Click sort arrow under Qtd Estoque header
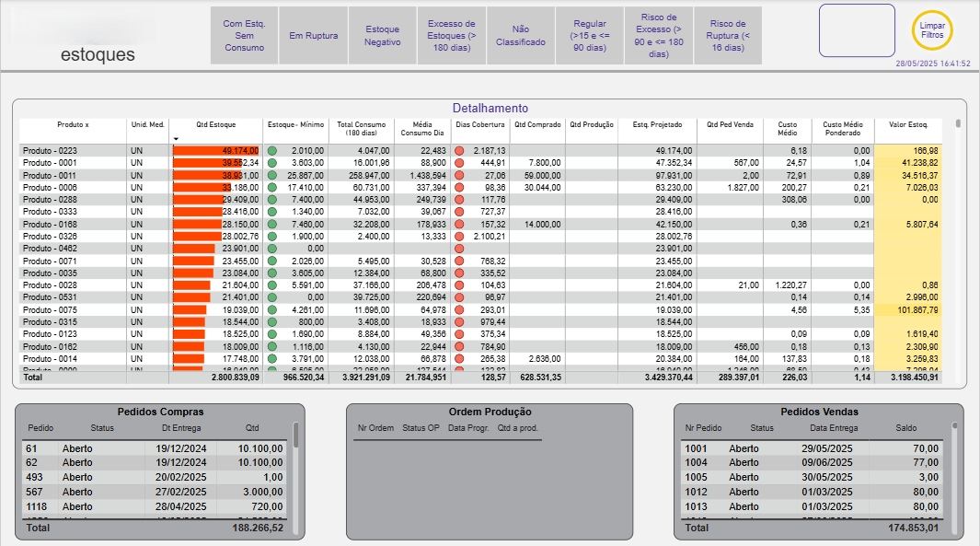This screenshot has height=546, width=980. click(177, 139)
